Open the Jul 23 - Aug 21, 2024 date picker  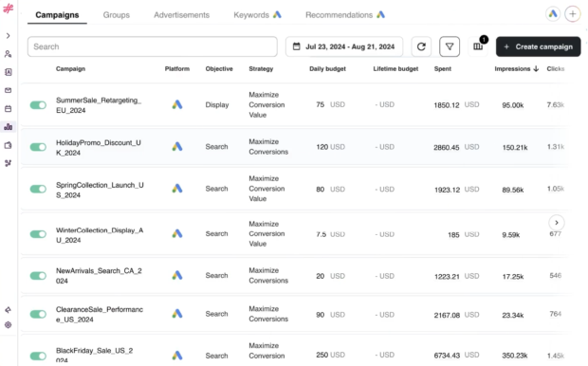pos(344,46)
